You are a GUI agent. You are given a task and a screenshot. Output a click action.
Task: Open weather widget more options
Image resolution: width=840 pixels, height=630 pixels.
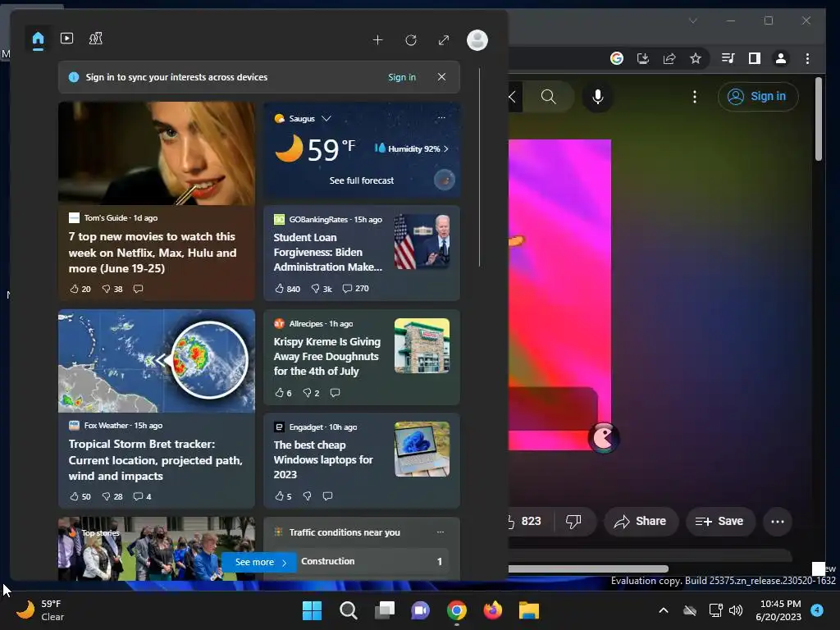pos(441,118)
